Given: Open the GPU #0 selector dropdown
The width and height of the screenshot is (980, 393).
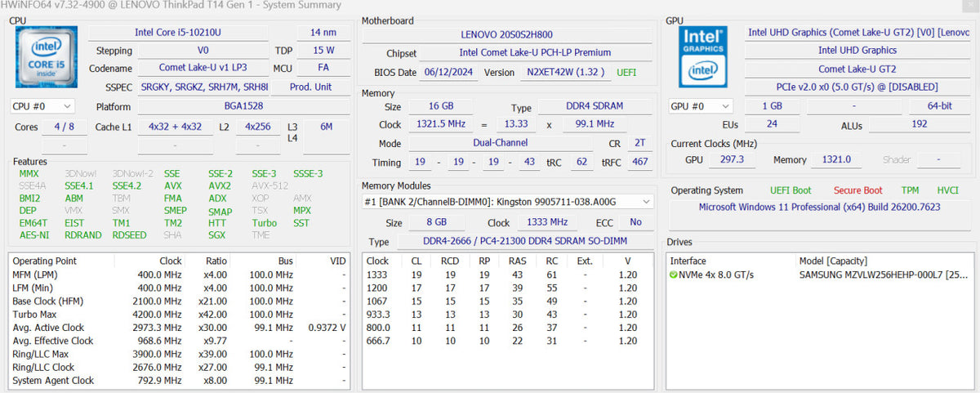Looking at the screenshot, I should pos(700,106).
